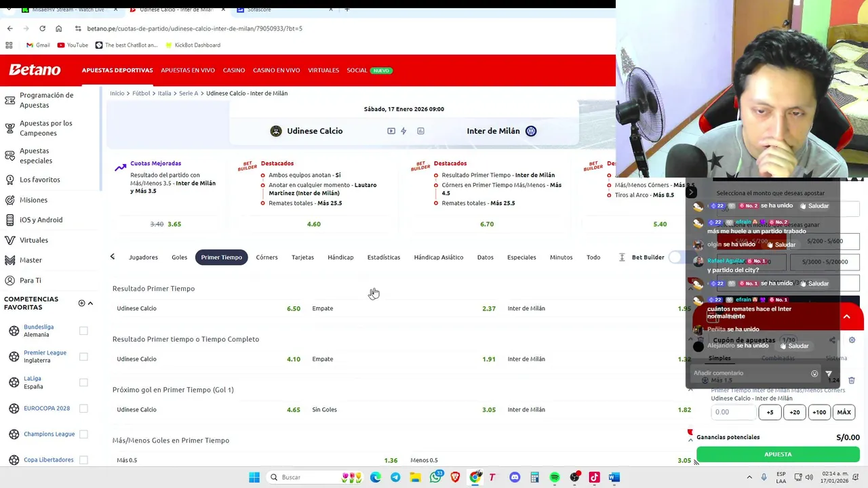Check the EUROCOPA 2028 checkbox

[x=83, y=408]
